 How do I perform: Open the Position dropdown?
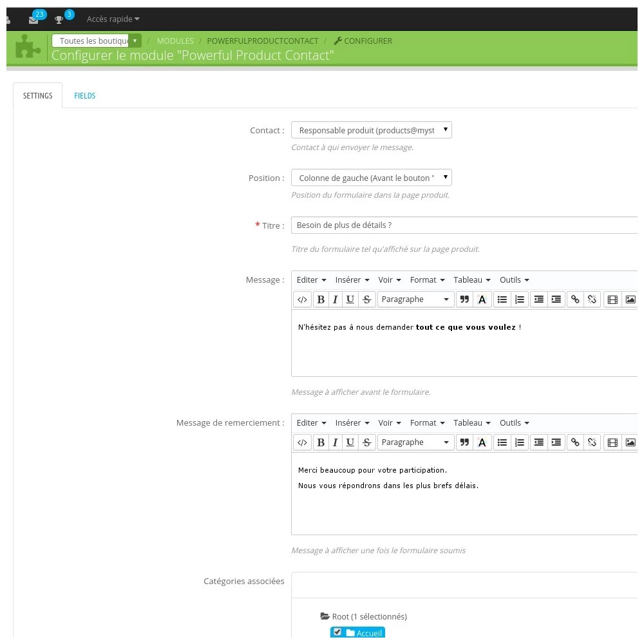click(x=372, y=178)
